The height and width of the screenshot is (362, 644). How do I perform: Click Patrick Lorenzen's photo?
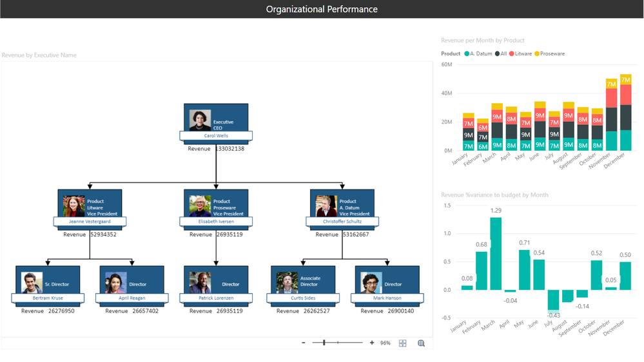pyautogui.click(x=200, y=282)
